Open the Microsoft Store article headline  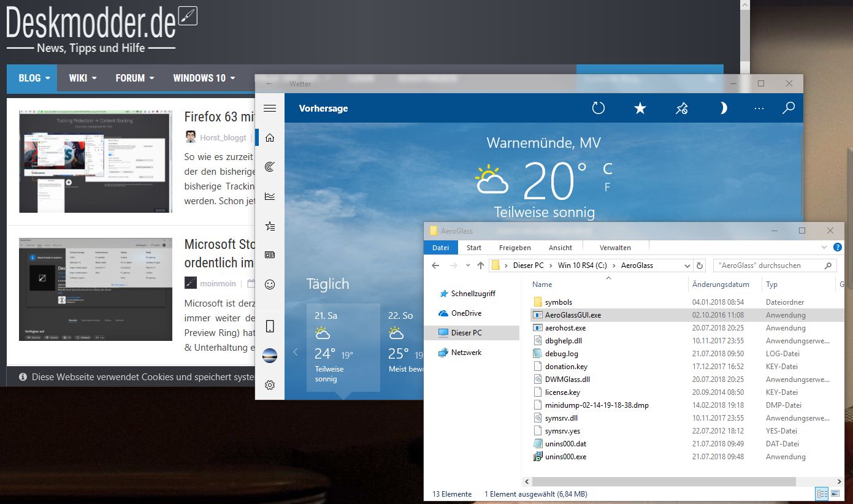[220, 253]
